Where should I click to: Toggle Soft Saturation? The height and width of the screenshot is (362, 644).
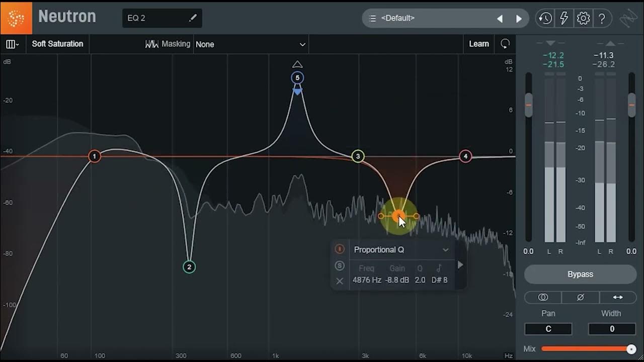[57, 44]
